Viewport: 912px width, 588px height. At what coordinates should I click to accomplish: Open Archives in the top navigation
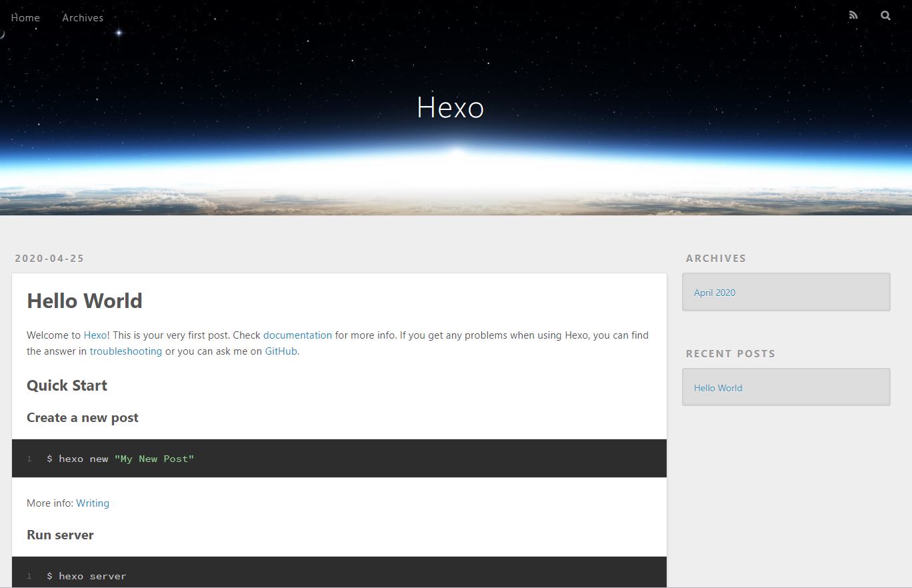coord(83,17)
